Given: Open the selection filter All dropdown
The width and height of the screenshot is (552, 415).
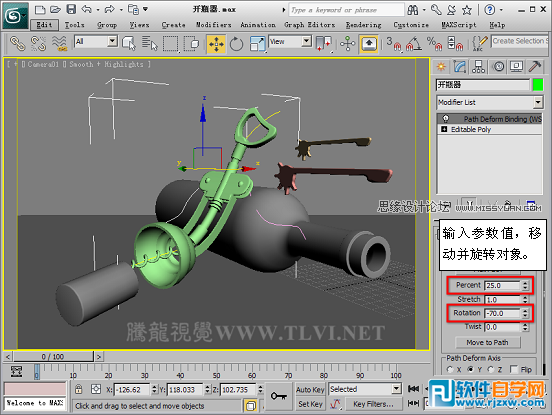Looking at the screenshot, I should pos(112,41).
